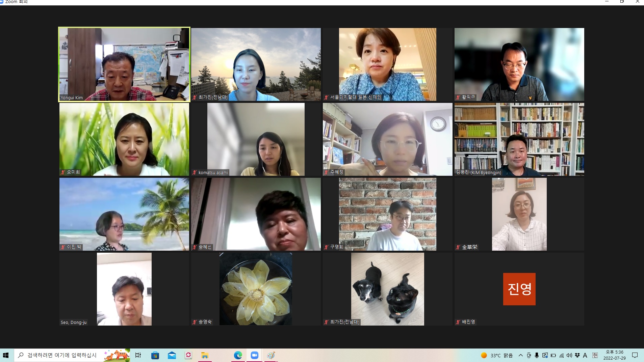Image resolution: width=644 pixels, height=362 pixels.
Task: Click the muted microphone icon beside 황익구
Action: pos(458,97)
